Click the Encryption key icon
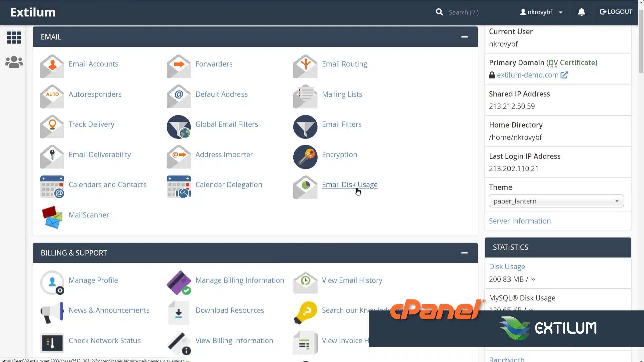Viewport: 644px width, 362px height. 305,157
